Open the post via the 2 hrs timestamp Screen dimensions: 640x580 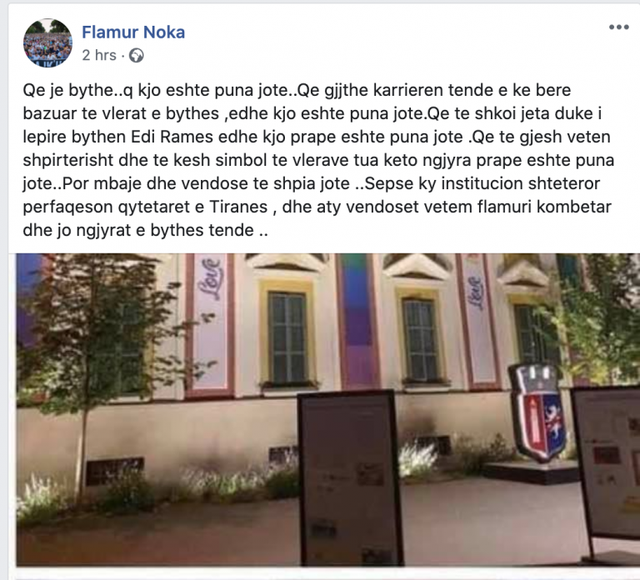tap(99, 55)
